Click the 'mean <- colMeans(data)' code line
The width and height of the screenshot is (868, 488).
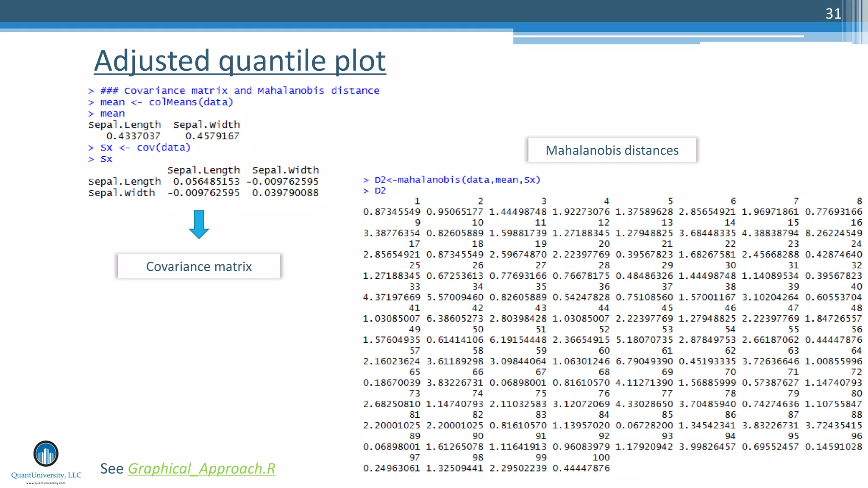pos(161,102)
